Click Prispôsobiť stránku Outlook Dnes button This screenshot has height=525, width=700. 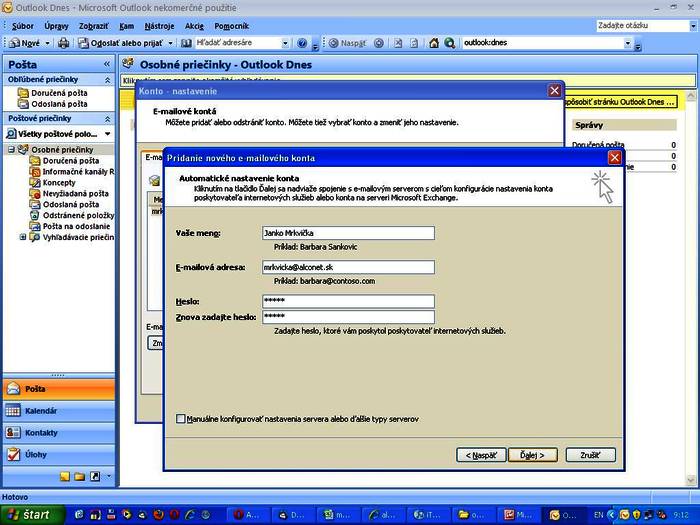pyautogui.click(x=621, y=102)
